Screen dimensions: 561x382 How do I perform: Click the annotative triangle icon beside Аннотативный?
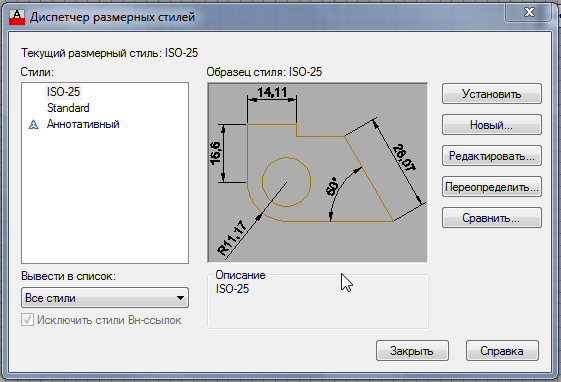click(x=33, y=124)
